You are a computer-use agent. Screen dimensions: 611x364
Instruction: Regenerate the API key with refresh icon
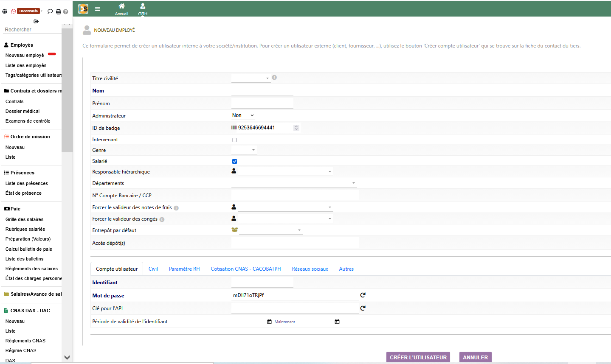pos(363,308)
